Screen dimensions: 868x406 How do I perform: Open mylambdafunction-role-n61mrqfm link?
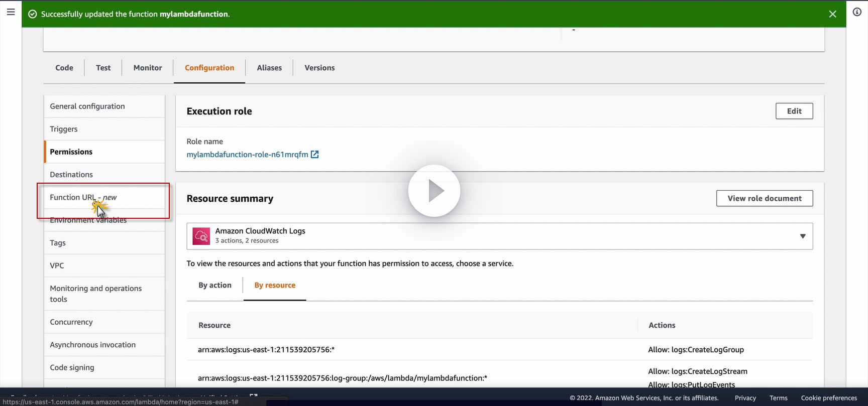(247, 155)
